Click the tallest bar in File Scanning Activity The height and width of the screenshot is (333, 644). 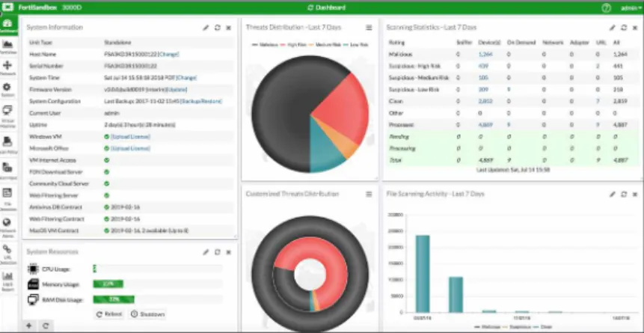[423, 274]
